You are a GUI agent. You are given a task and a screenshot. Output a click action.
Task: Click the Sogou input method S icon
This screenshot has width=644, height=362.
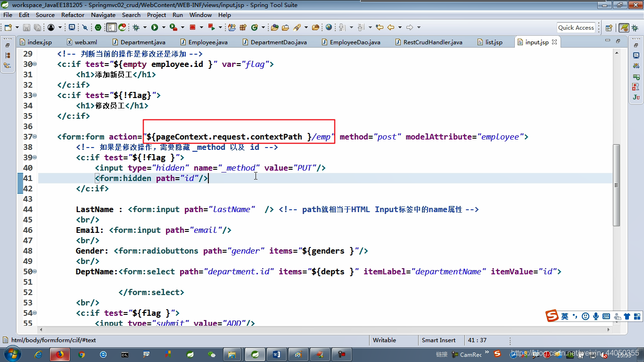[x=553, y=316]
